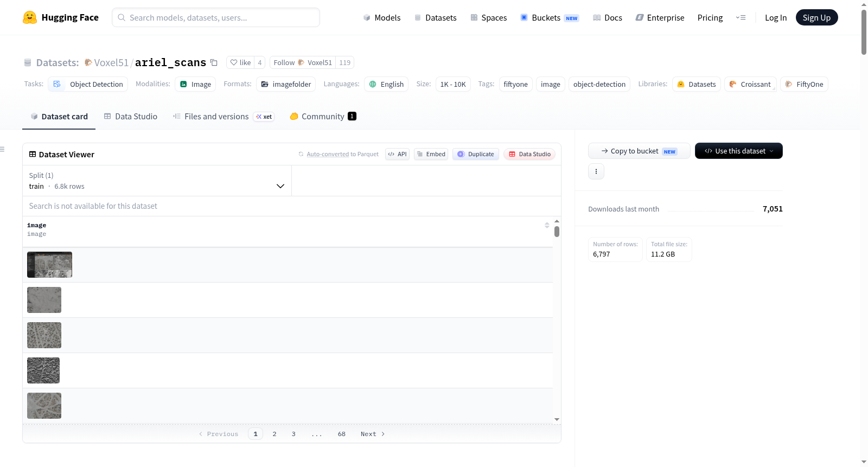868x467 pixels.
Task: Click the like count 4
Action: click(260, 62)
